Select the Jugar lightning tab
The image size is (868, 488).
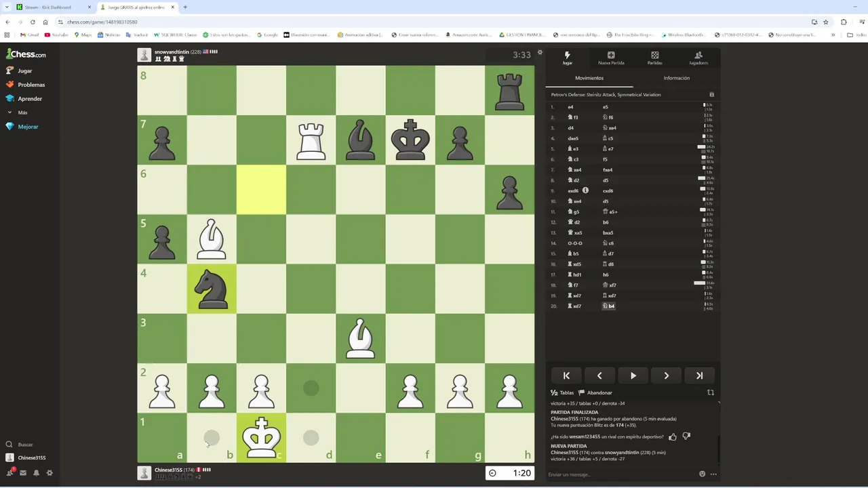(568, 58)
